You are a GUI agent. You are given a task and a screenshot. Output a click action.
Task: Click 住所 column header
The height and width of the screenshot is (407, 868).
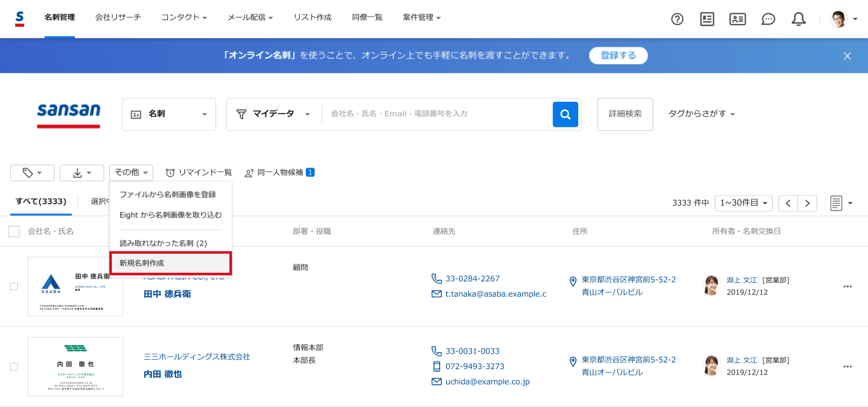(580, 231)
